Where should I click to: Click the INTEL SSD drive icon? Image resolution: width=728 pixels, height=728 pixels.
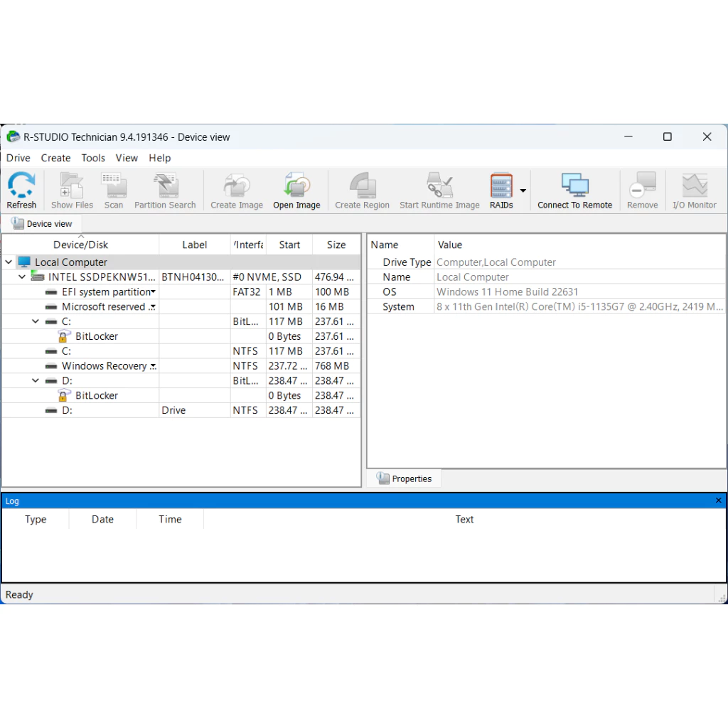point(38,277)
